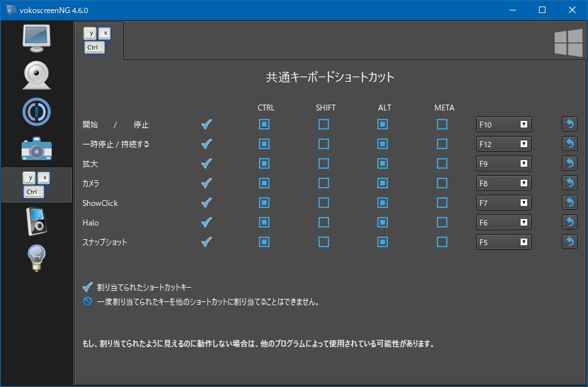Image resolution: width=588 pixels, height=387 pixels.
Task: Open the screen recording section monitor icon
Action: coord(37,38)
